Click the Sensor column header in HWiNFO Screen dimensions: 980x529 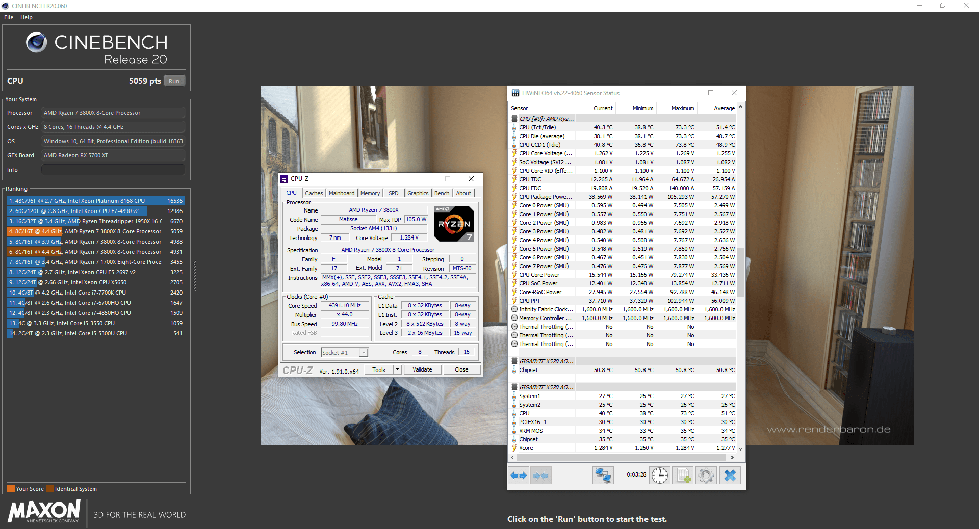tap(542, 108)
